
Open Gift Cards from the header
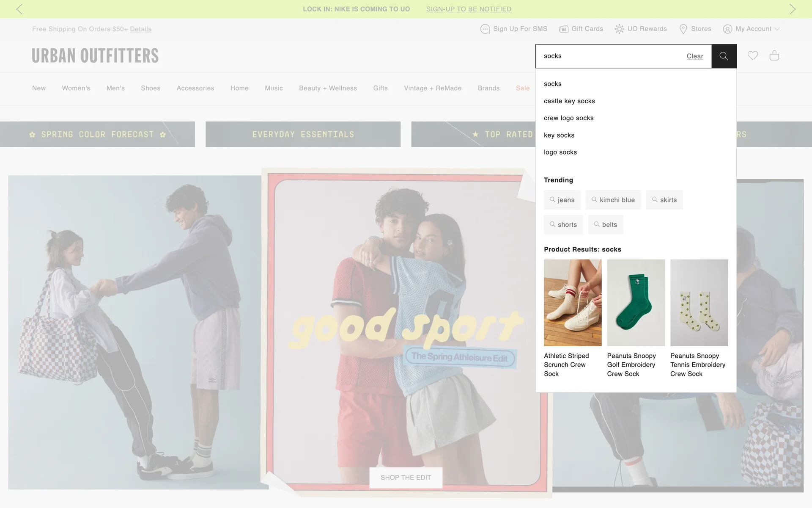581,29
